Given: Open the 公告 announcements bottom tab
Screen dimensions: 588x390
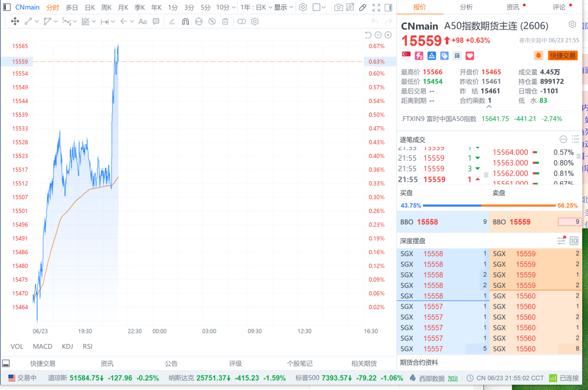Looking at the screenshot, I should [171, 364].
